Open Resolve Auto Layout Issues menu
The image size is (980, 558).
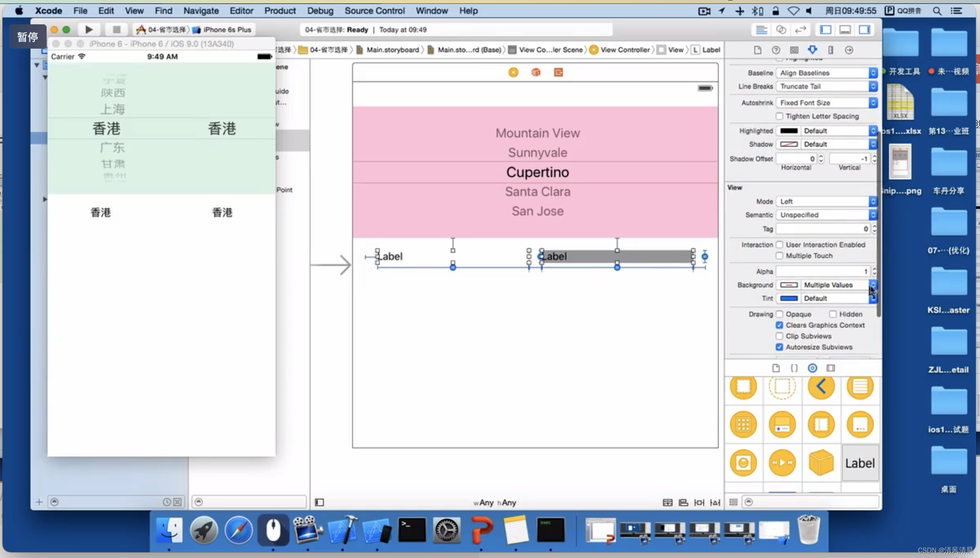click(x=715, y=502)
